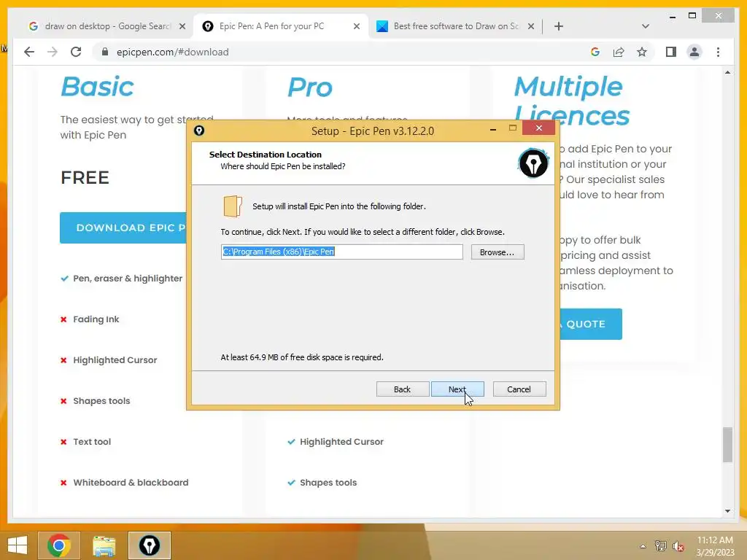Cancel the Epic Pen installation
Screen dimensions: 747x560
click(x=519, y=389)
